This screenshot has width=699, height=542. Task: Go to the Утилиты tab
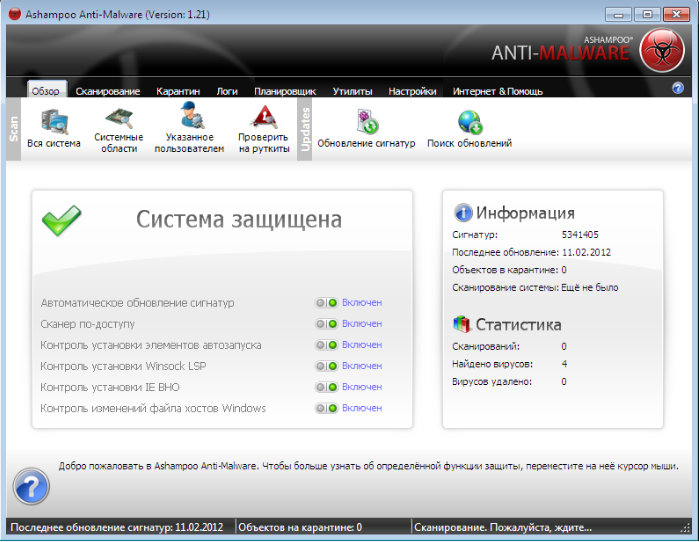point(352,91)
